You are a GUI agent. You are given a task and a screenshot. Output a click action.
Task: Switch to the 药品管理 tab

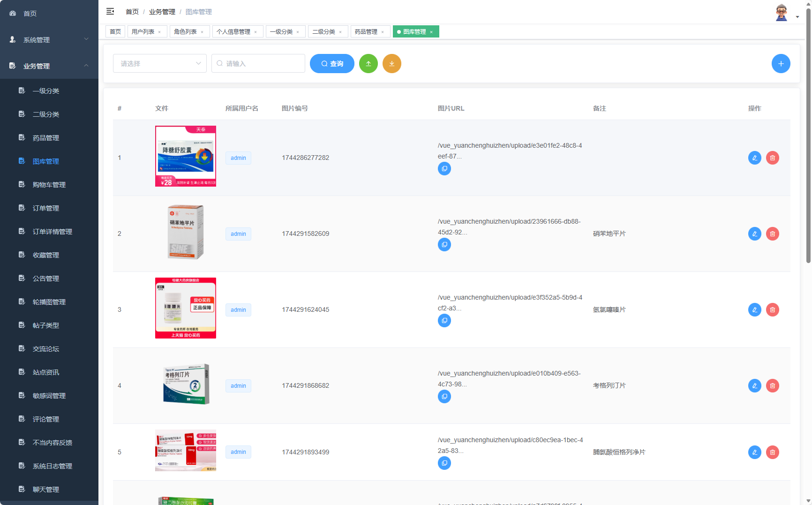pyautogui.click(x=367, y=31)
